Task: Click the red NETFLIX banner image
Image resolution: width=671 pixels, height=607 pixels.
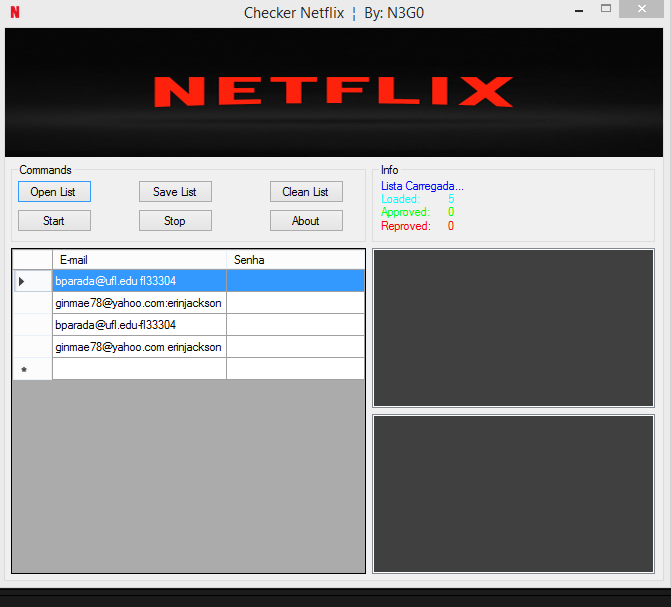Action: tap(334, 92)
